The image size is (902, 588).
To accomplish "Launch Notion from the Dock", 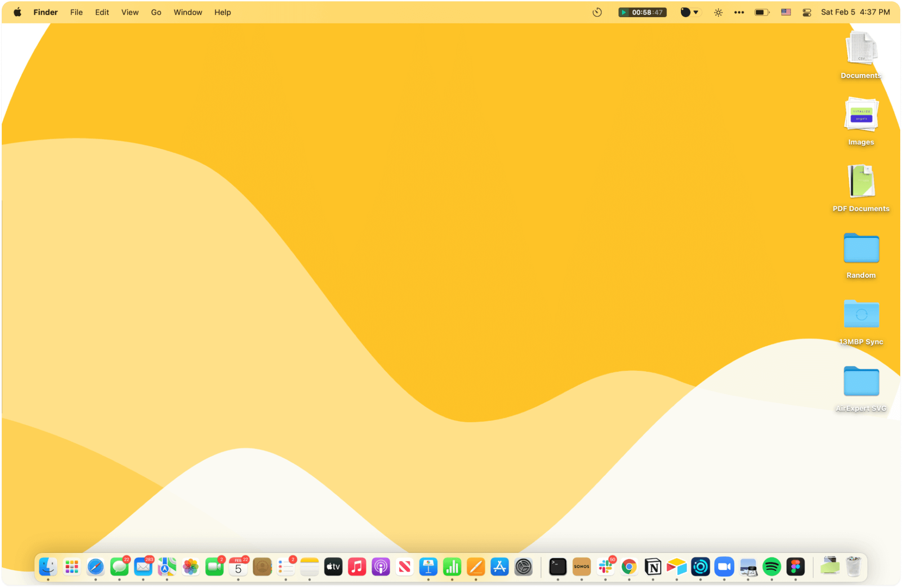I will tap(653, 567).
